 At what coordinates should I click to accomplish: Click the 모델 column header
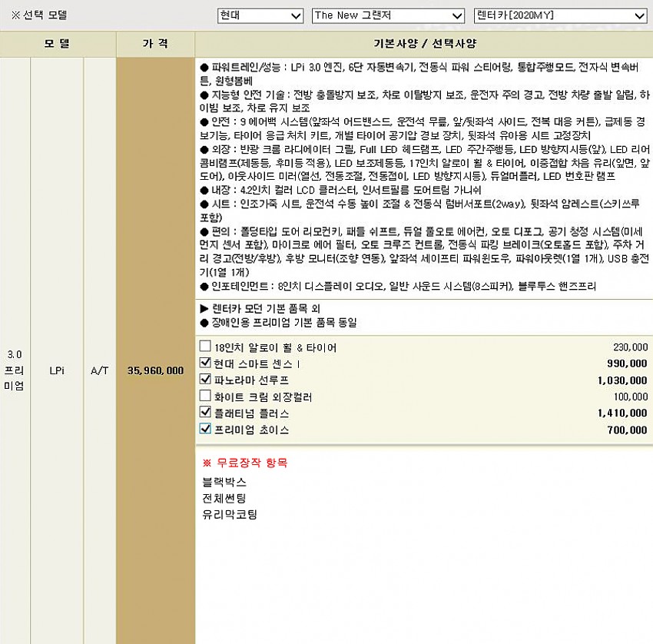pos(58,45)
